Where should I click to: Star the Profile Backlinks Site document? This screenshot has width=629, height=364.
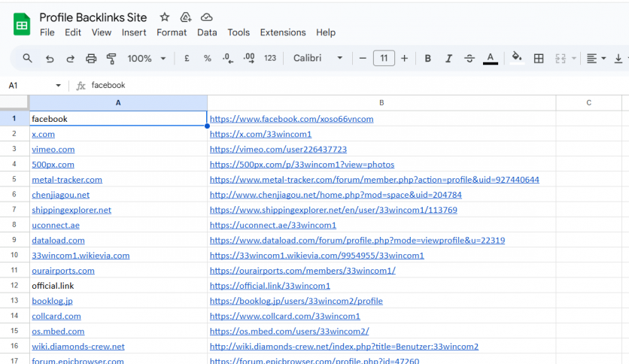(x=165, y=17)
